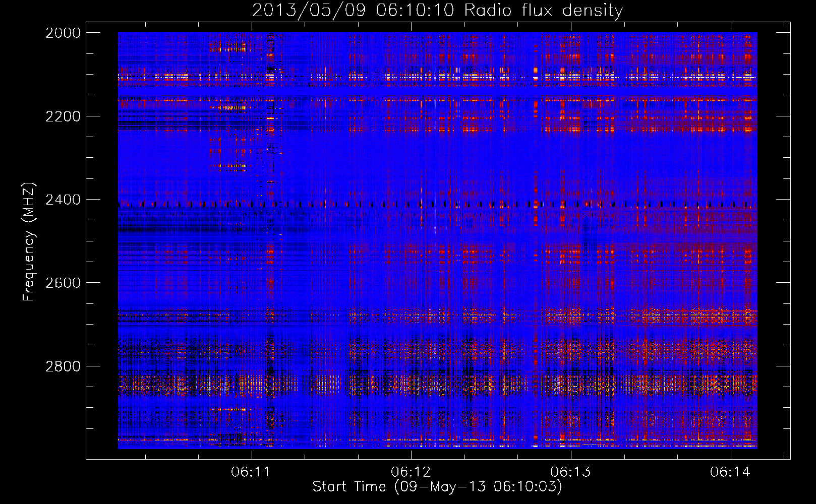This screenshot has height=504, width=816.
Task: Click the 06:11 time tick label
Action: click(251, 472)
